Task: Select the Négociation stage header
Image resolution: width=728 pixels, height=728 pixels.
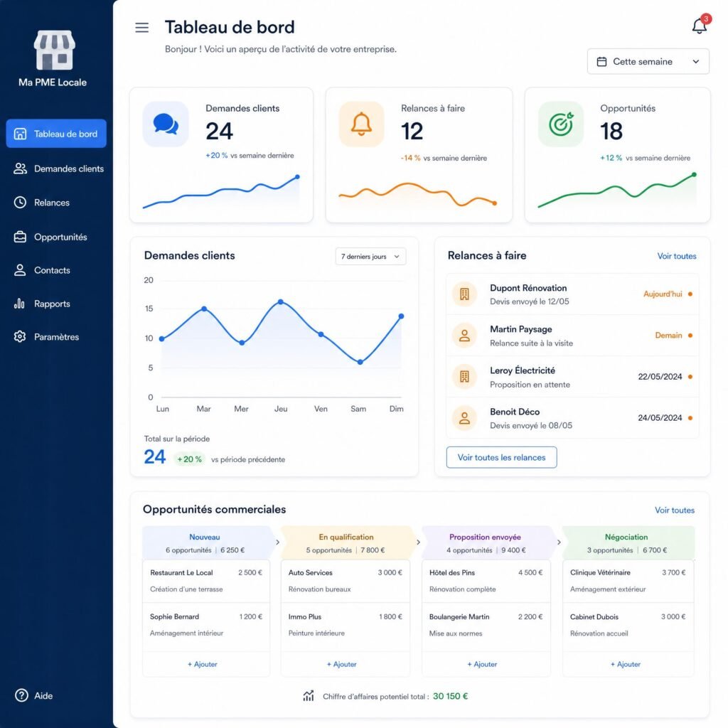Action: click(628, 542)
